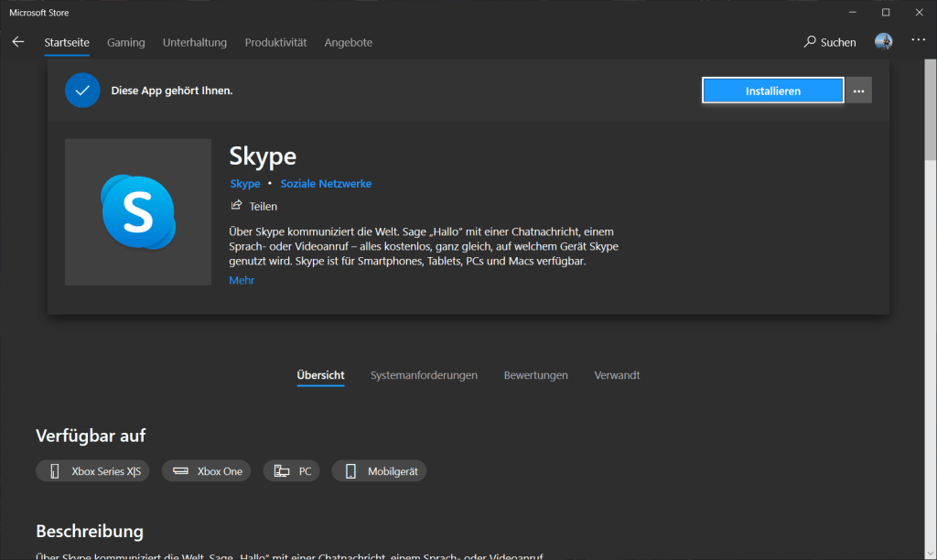Open the Skype publisher link
The image size is (937, 560).
point(245,184)
